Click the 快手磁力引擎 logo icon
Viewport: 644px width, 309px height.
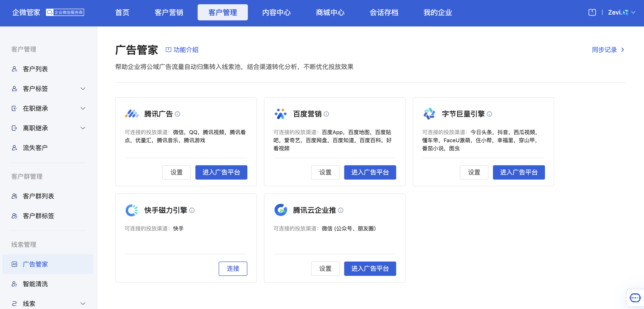(132, 210)
